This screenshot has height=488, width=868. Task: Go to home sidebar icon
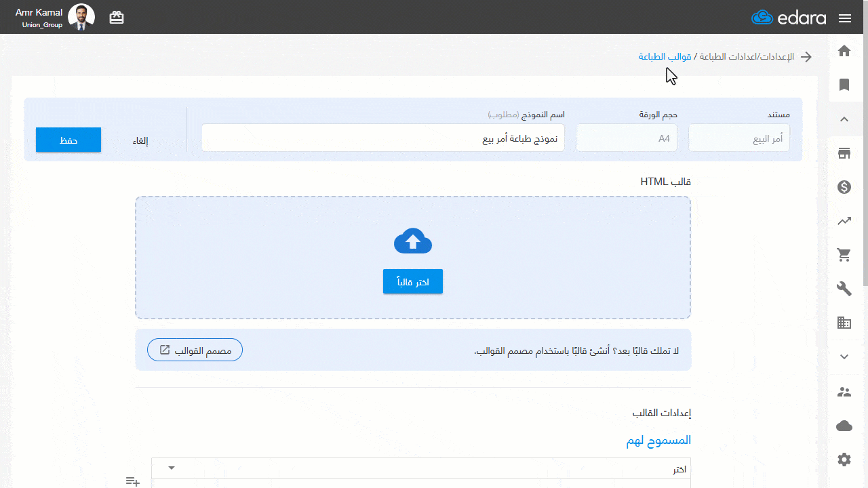pos(844,51)
